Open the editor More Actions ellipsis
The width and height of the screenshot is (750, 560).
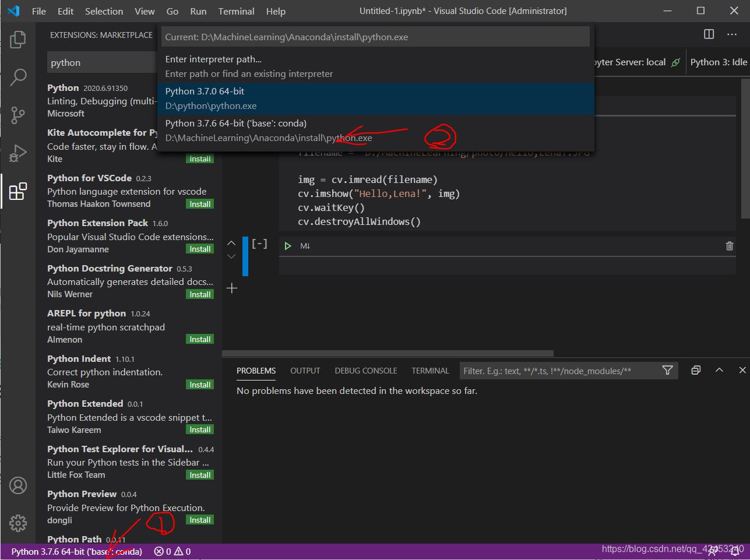point(732,34)
